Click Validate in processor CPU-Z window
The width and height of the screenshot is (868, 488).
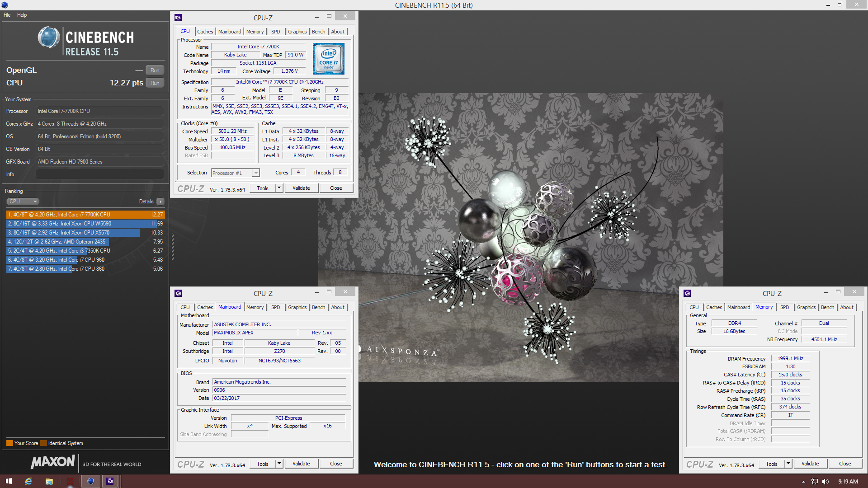click(301, 188)
